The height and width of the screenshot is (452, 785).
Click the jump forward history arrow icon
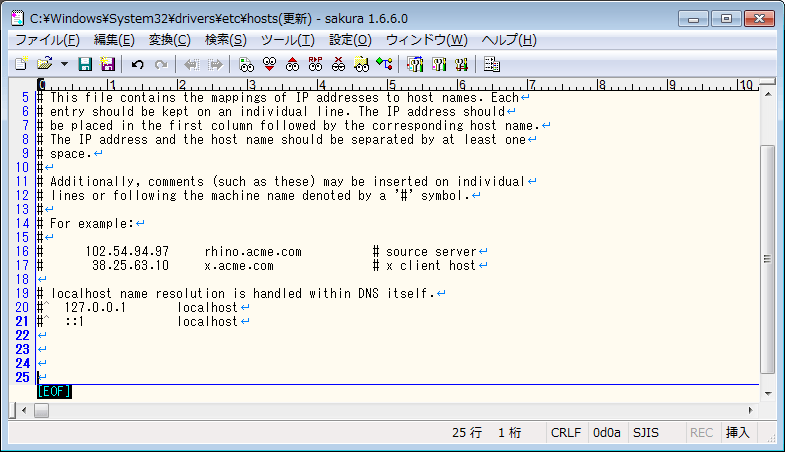pyautogui.click(x=215, y=64)
